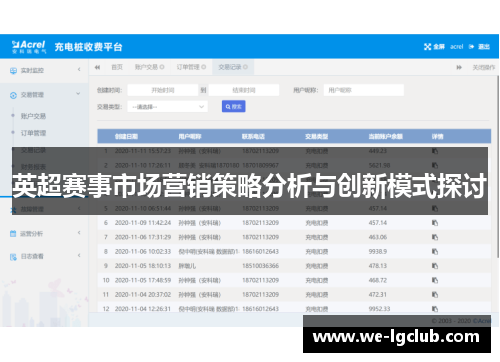Click date 2020-11-09 11:42:24 cell
Image resolution: width=500 pixels, height=362 pixels.
click(x=143, y=223)
